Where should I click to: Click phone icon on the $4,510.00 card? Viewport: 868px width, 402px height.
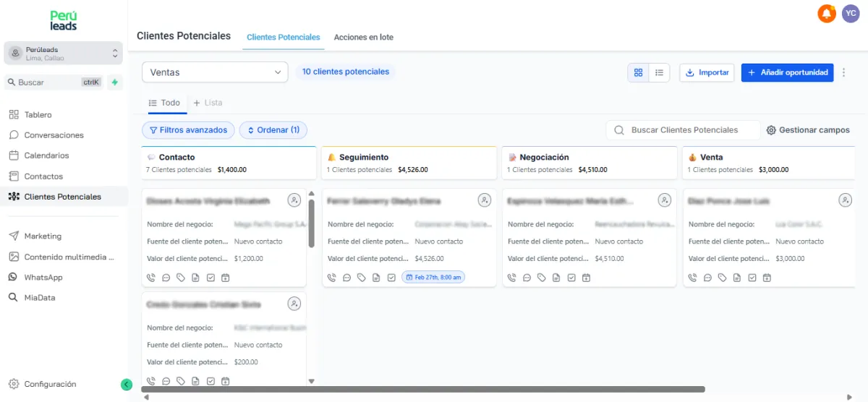tap(511, 277)
